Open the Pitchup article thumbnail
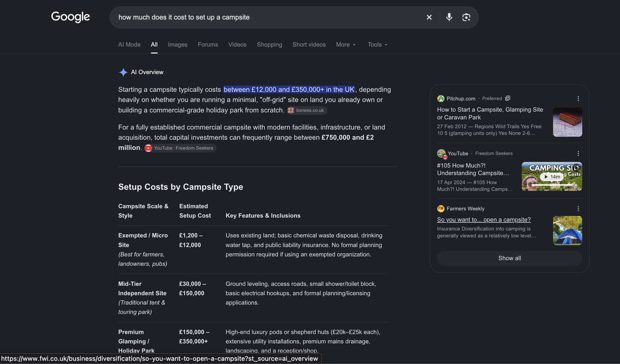 [x=568, y=122]
